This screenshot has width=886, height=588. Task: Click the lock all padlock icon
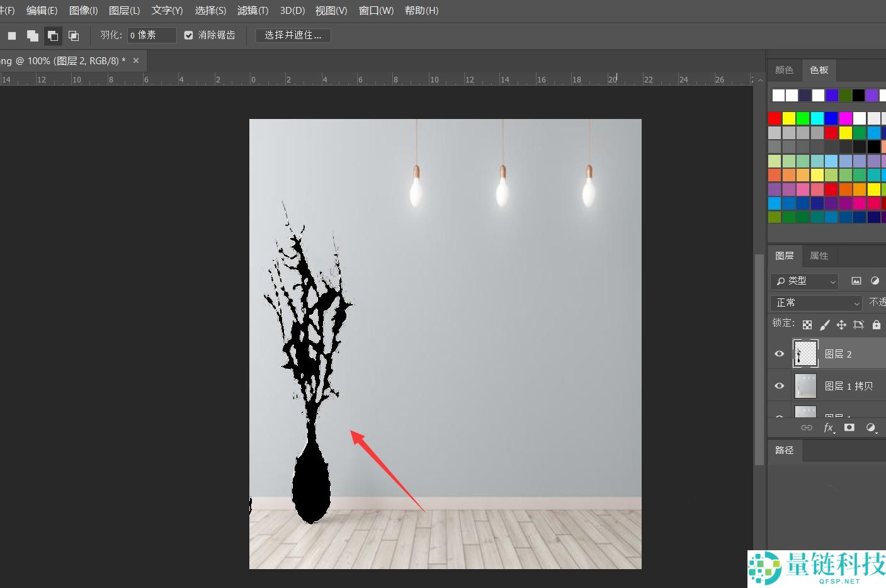pyautogui.click(x=876, y=325)
